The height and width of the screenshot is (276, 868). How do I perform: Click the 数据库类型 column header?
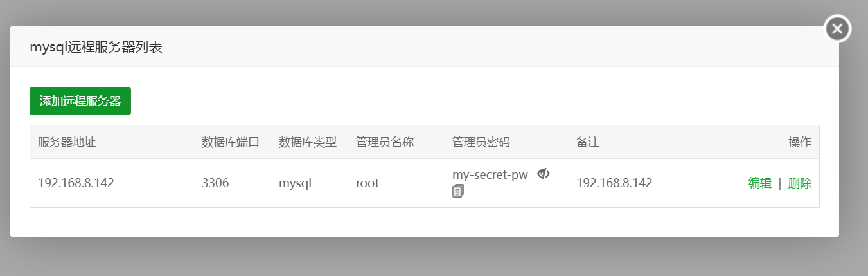coord(308,142)
